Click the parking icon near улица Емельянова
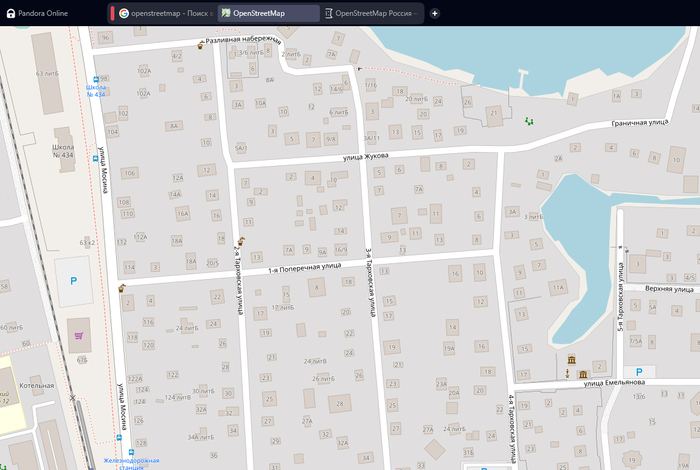The image size is (700, 470). (x=639, y=371)
